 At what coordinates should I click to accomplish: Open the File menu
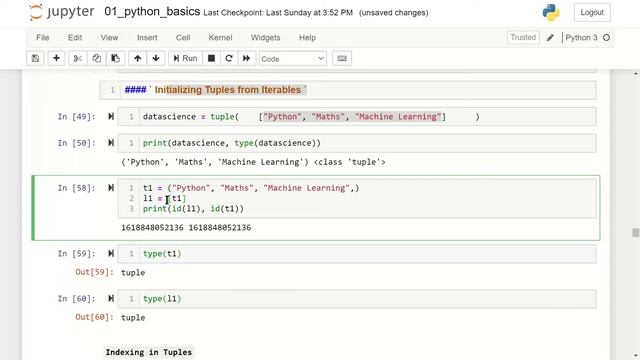(x=42, y=38)
